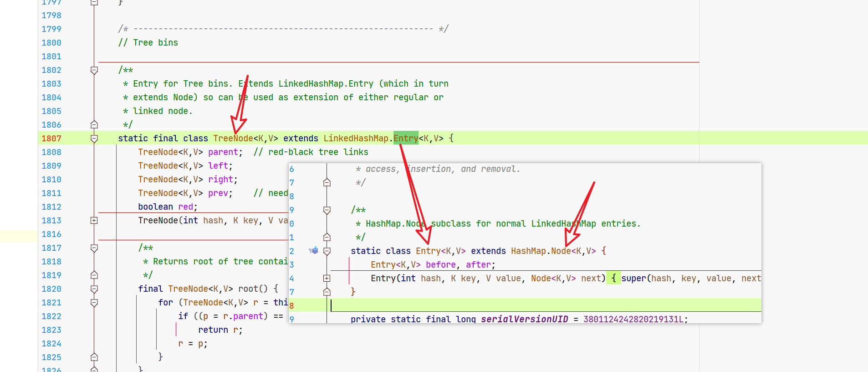Collapse the root() method fold at line 1820
The image size is (868, 372).
tap(94, 289)
